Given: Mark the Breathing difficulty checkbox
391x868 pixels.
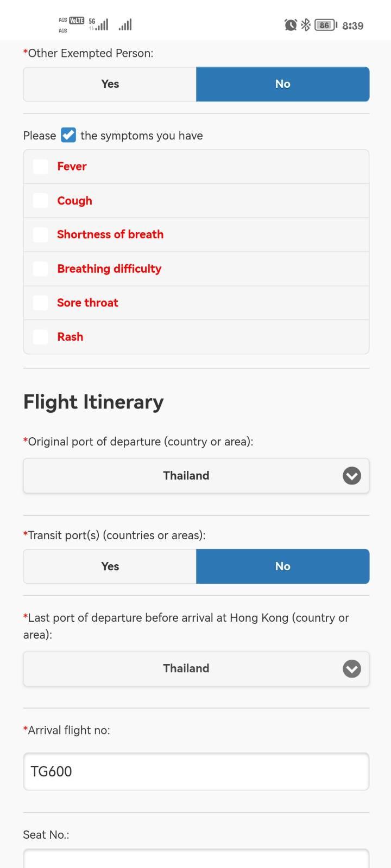Looking at the screenshot, I should (x=41, y=269).
